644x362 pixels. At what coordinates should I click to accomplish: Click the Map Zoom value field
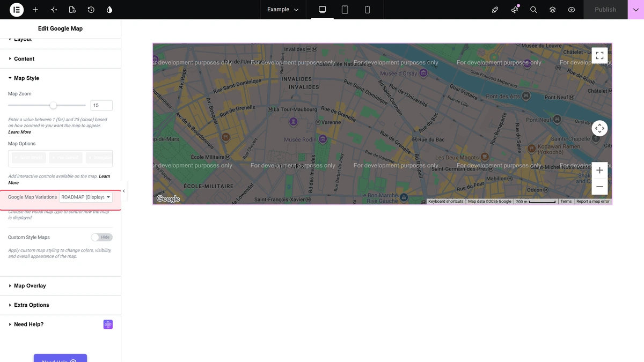(101, 106)
